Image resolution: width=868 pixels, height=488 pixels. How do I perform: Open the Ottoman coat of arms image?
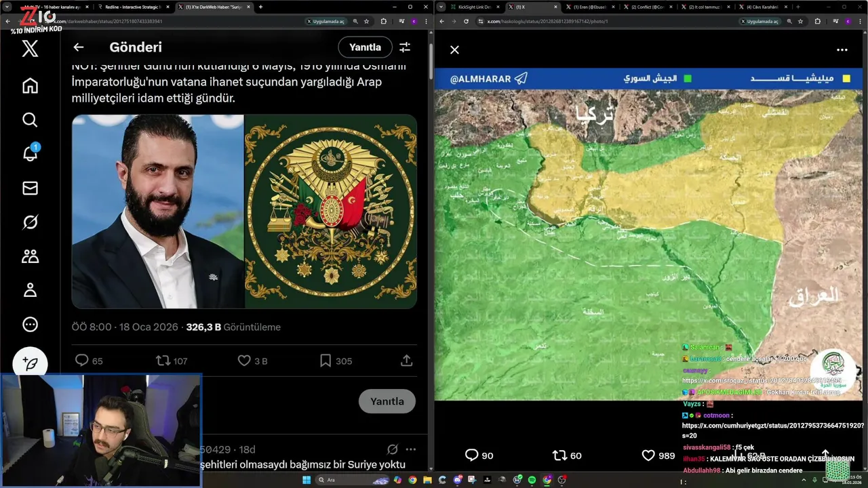point(331,211)
